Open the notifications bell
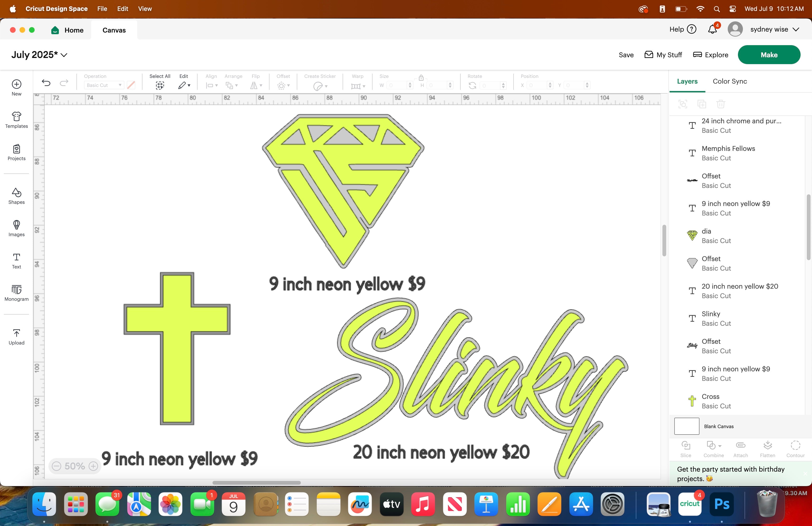 [712, 29]
